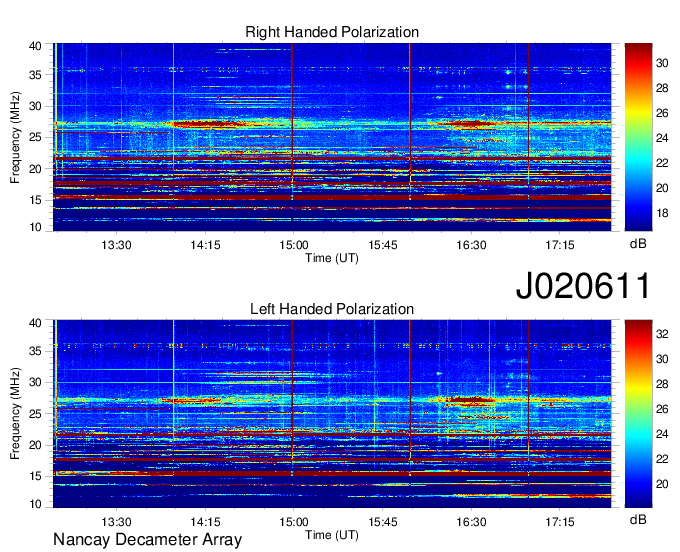This screenshot has height=552, width=680.
Task: Click 10 MHz tick on Left Handed plot
Action: (x=35, y=504)
